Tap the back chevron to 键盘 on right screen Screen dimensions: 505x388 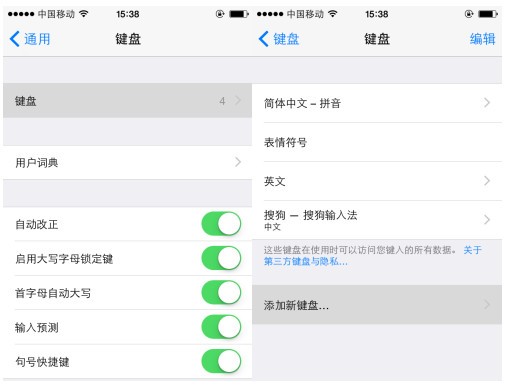pos(263,39)
